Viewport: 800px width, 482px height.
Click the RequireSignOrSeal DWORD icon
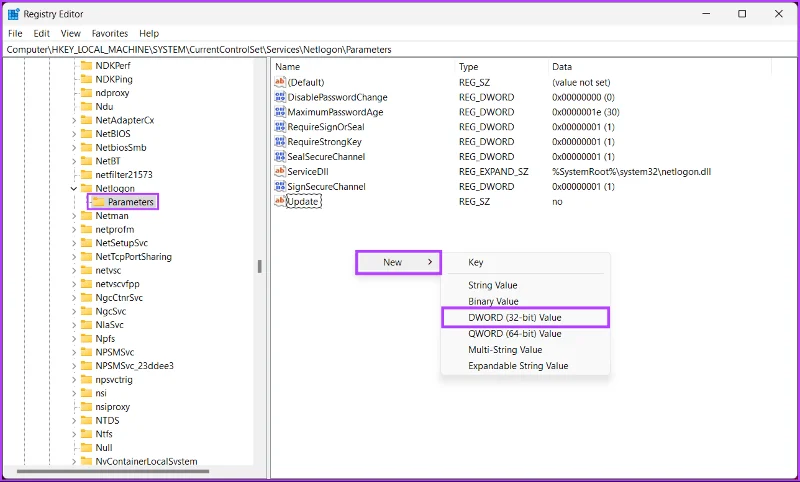pos(280,126)
